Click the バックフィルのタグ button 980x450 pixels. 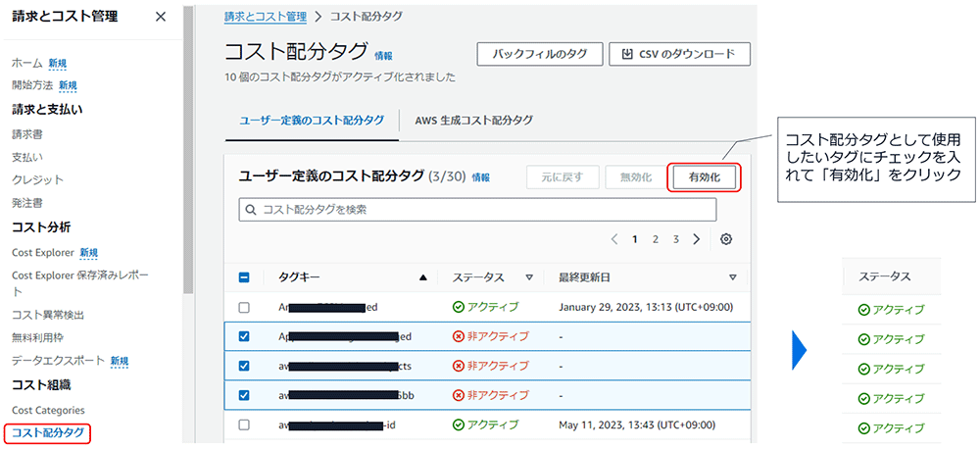coord(539,54)
